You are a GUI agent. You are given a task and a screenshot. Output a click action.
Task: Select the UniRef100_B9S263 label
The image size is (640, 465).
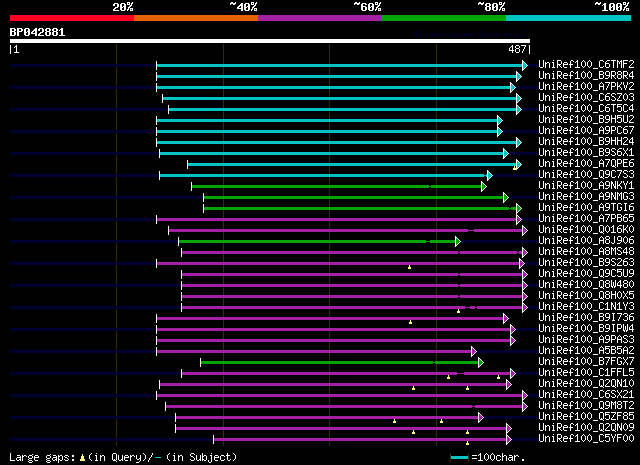(x=586, y=263)
